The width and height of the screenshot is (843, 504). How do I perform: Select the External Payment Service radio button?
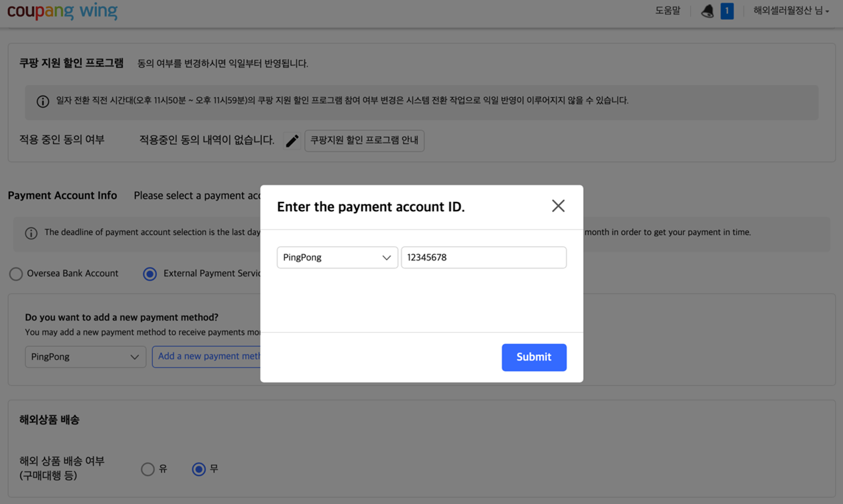click(x=150, y=274)
